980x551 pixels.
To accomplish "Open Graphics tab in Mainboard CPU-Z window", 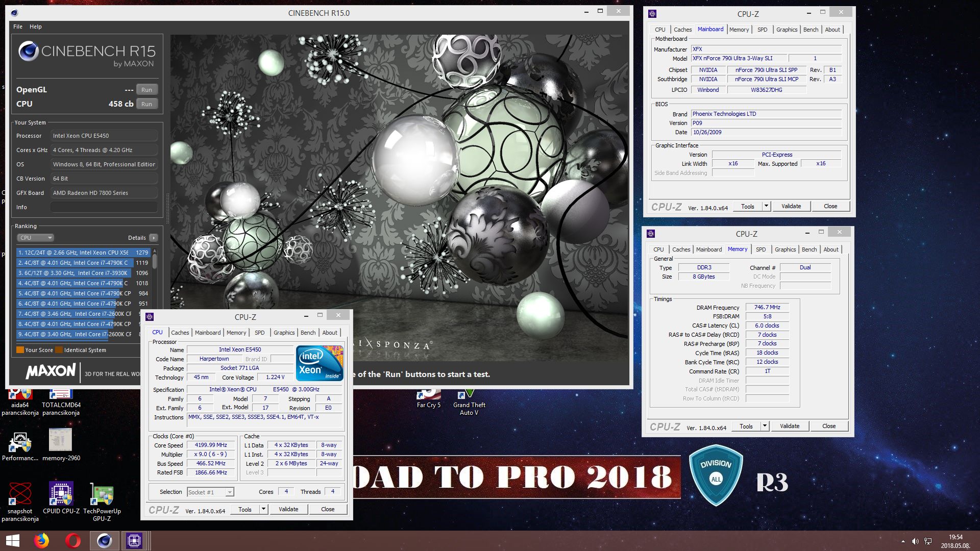I will 787,30.
